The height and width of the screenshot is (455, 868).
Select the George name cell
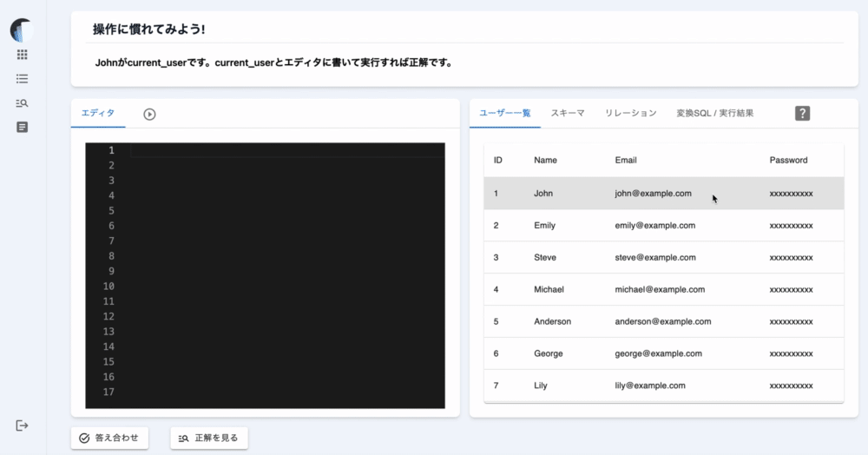(548, 353)
